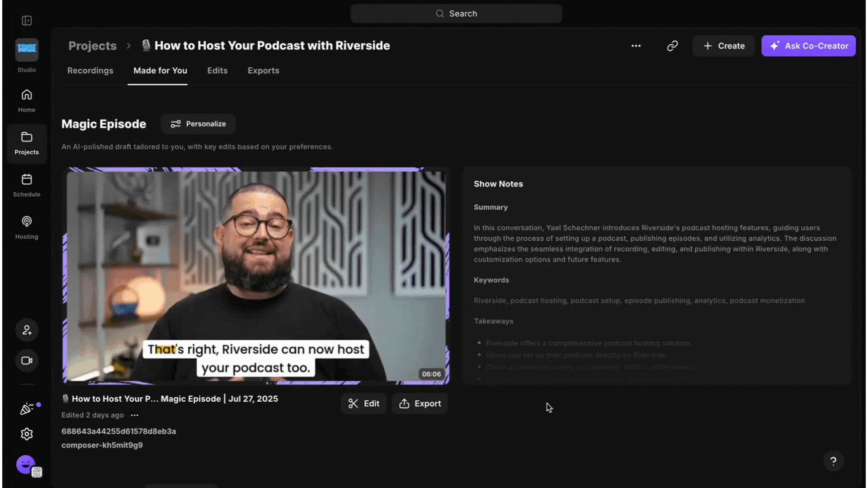Open Ask Co-Creator assistant

(808, 46)
